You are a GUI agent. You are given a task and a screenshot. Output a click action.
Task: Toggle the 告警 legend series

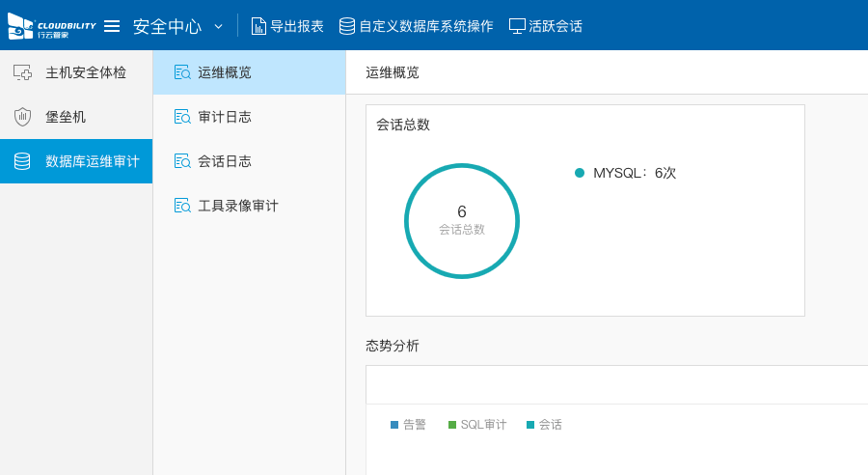[408, 425]
